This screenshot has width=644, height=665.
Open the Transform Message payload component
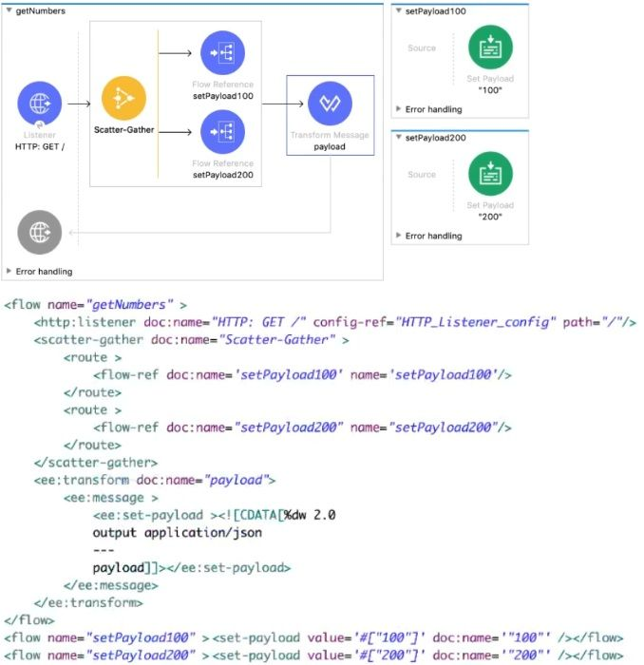coord(330,104)
